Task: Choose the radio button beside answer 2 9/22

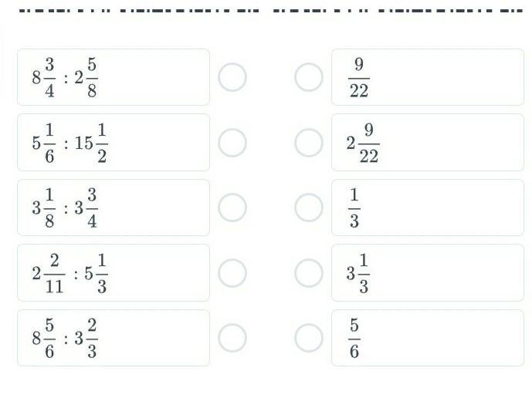Action: coord(309,142)
